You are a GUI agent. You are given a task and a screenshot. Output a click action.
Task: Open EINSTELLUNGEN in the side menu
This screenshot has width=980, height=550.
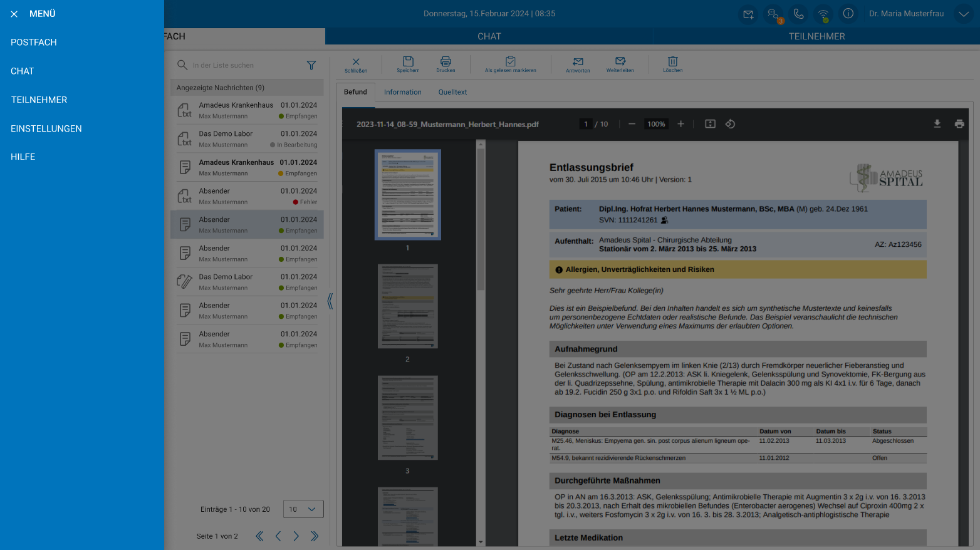click(x=46, y=128)
